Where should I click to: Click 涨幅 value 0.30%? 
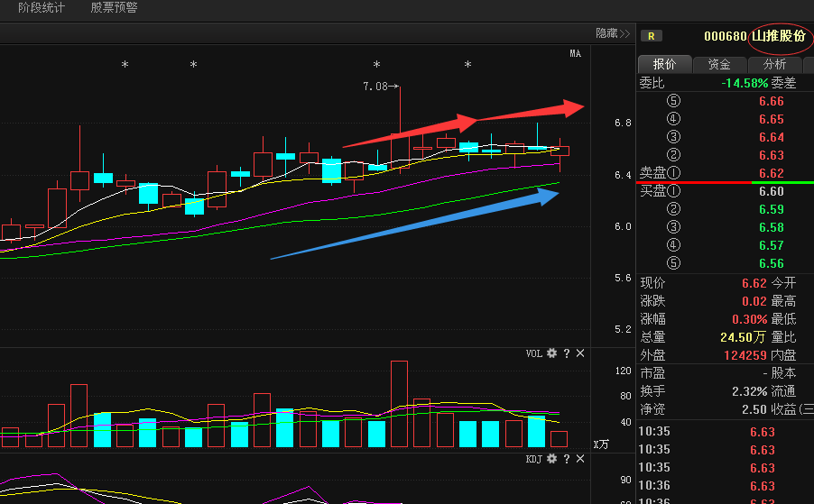[x=750, y=319]
